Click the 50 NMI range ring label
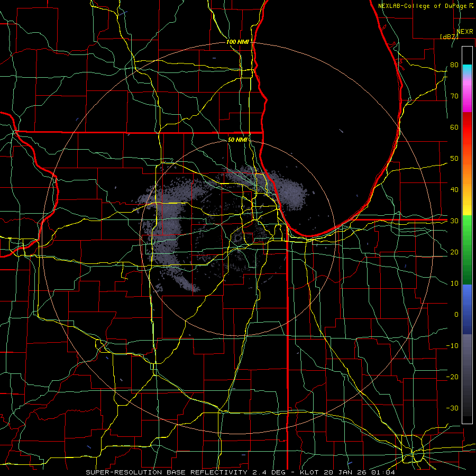 [x=237, y=140]
